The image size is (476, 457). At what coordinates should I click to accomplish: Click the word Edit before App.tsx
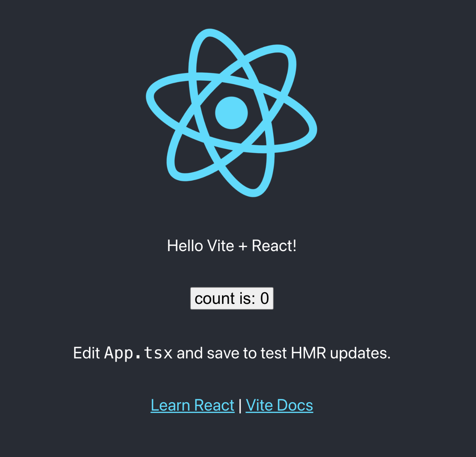(x=86, y=353)
